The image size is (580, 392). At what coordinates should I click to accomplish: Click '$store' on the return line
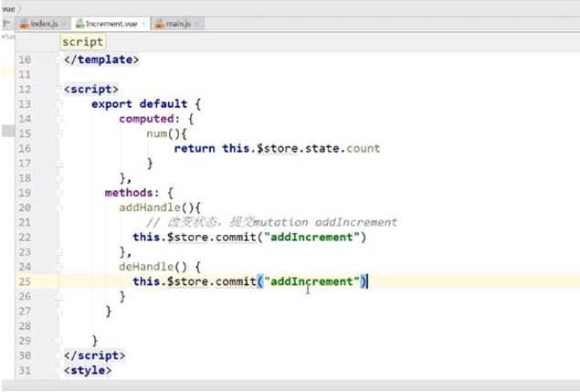point(278,148)
